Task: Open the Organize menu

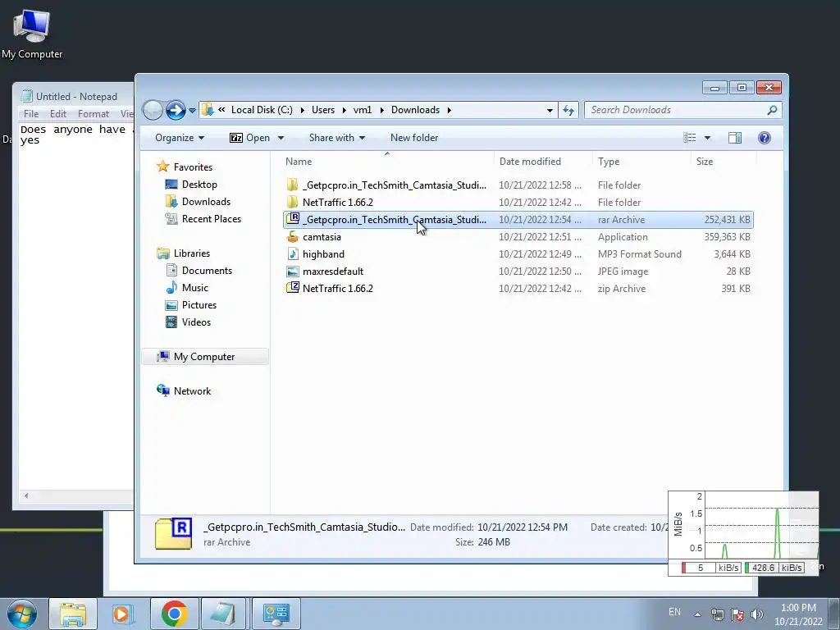Action: point(180,138)
